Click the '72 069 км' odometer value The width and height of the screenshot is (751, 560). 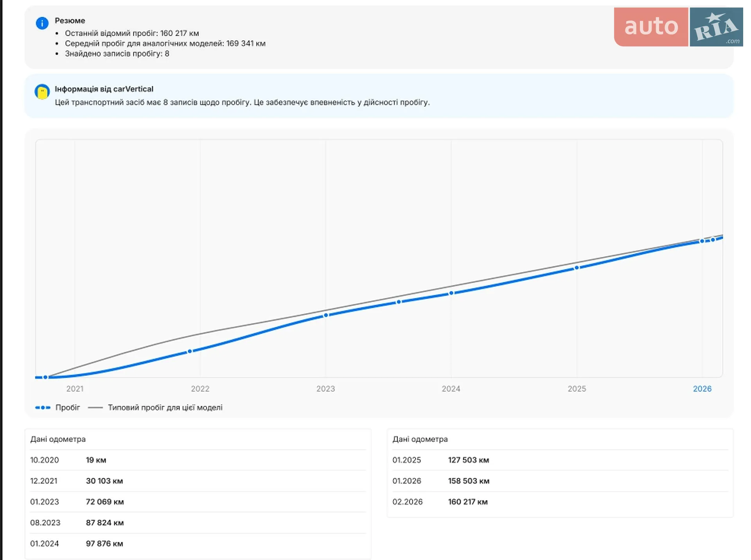pos(104,502)
